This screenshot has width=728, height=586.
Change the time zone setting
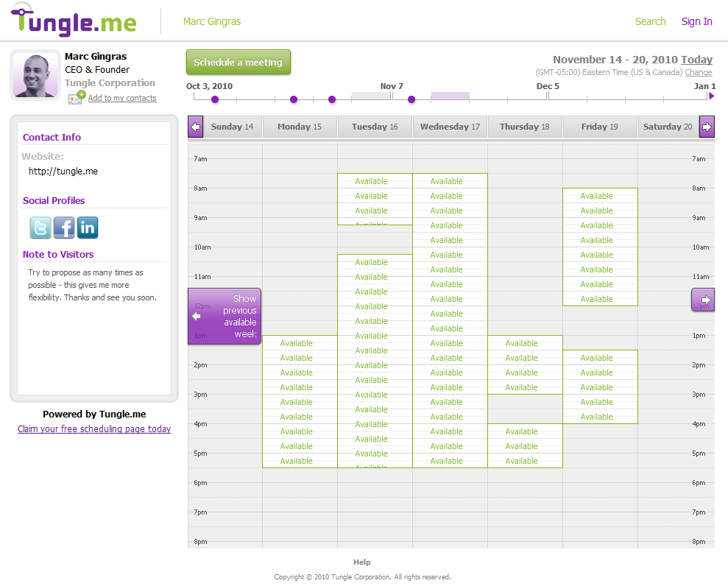[x=698, y=72]
